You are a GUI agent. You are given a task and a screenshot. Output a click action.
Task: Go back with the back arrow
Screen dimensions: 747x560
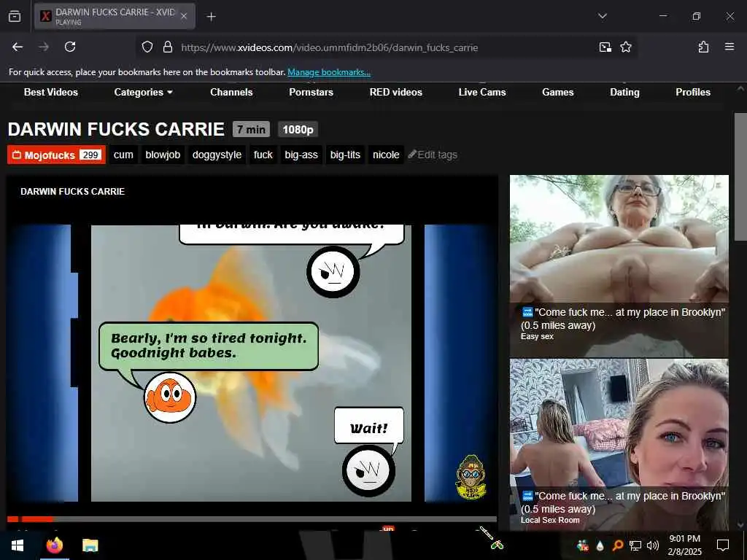18,47
